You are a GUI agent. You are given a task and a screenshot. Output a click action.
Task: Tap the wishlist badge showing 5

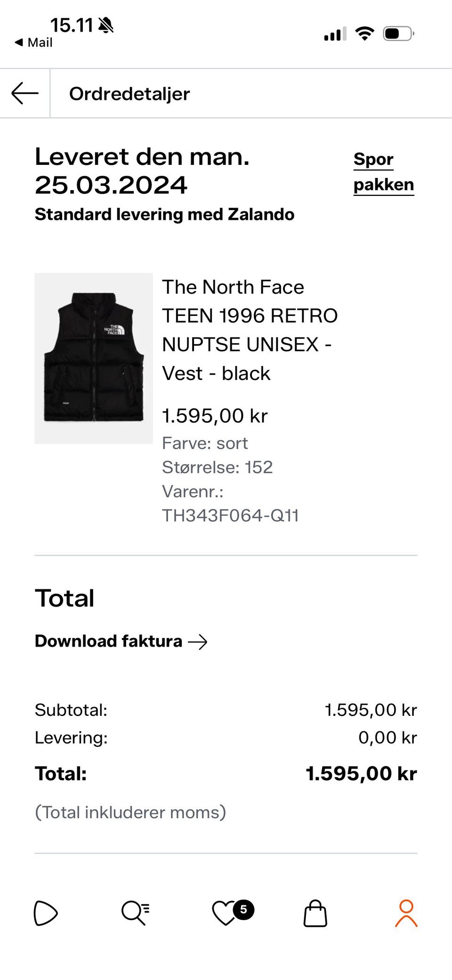243,909
